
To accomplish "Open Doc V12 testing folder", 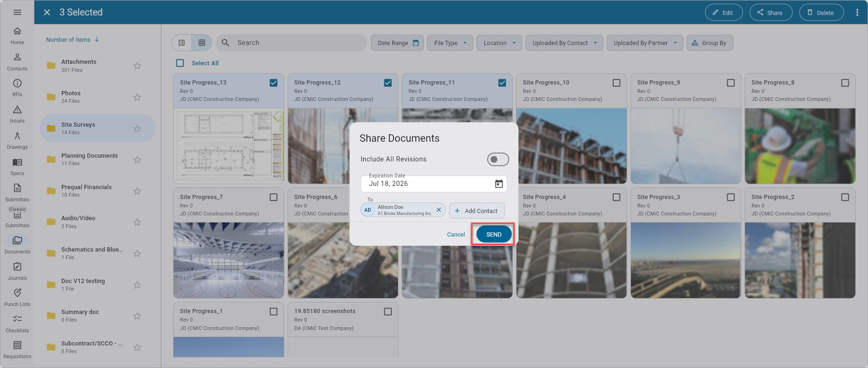I will 98,285.
